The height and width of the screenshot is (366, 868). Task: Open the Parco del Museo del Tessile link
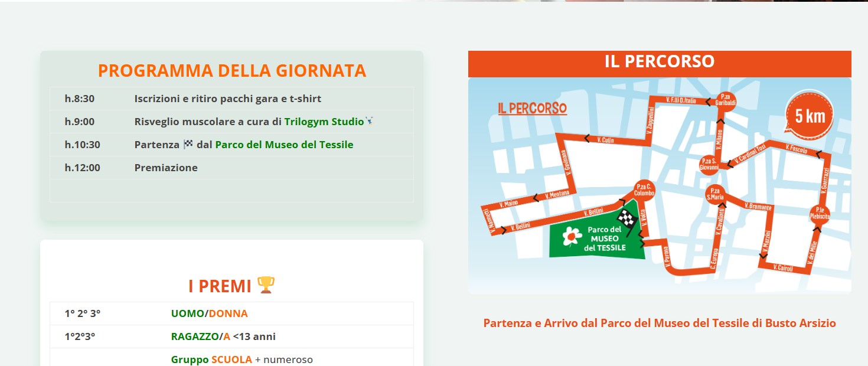pyautogui.click(x=284, y=145)
